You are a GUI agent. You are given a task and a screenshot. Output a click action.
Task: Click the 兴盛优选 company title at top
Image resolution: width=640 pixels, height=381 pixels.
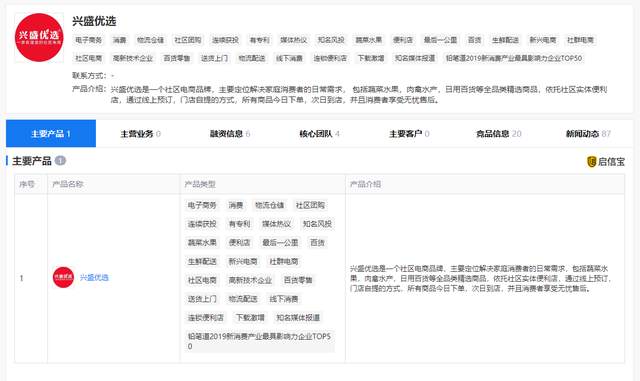coord(94,21)
